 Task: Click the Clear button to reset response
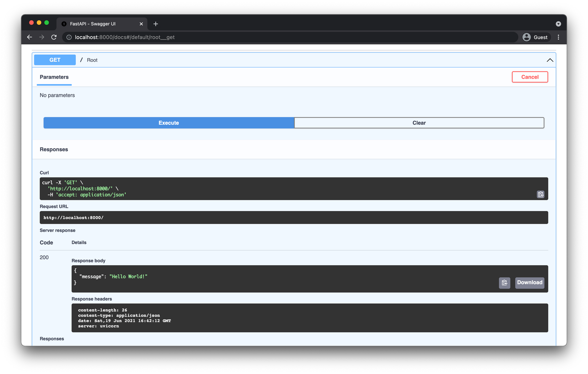(419, 123)
